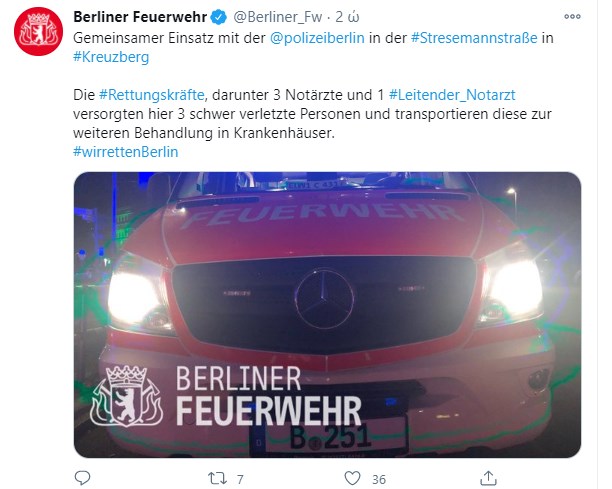Open the Berliner Feuerwehr display name

click(x=140, y=17)
